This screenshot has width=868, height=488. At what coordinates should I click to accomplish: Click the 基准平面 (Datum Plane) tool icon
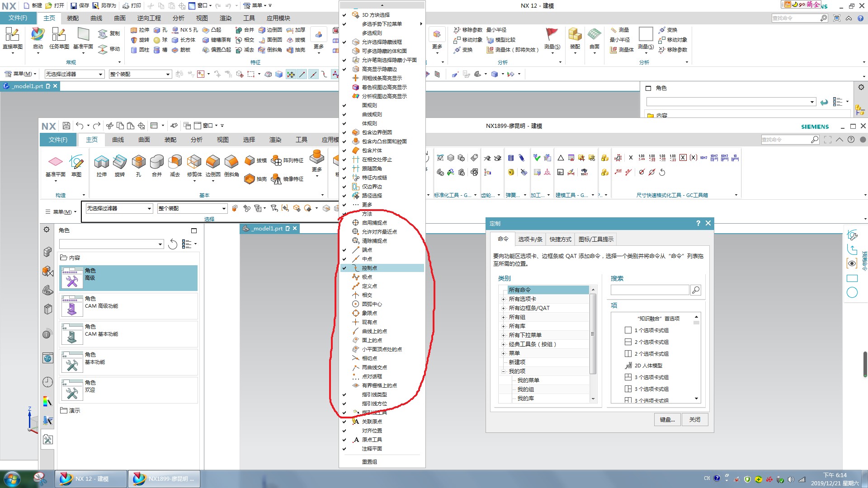(56, 161)
